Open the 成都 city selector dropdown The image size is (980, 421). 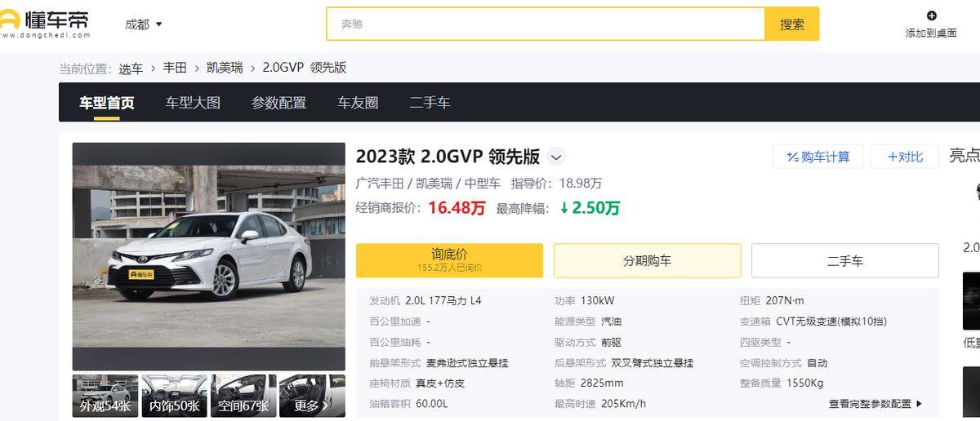point(143,24)
